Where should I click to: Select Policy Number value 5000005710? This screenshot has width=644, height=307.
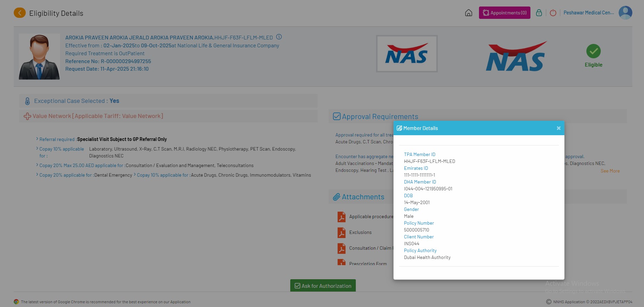tap(417, 230)
